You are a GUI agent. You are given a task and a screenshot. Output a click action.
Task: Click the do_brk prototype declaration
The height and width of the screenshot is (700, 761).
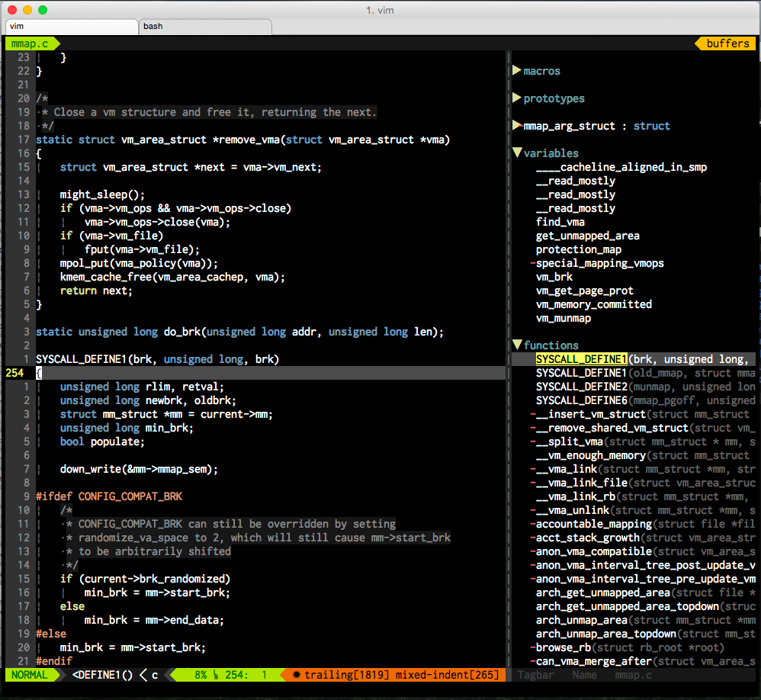[x=239, y=332]
